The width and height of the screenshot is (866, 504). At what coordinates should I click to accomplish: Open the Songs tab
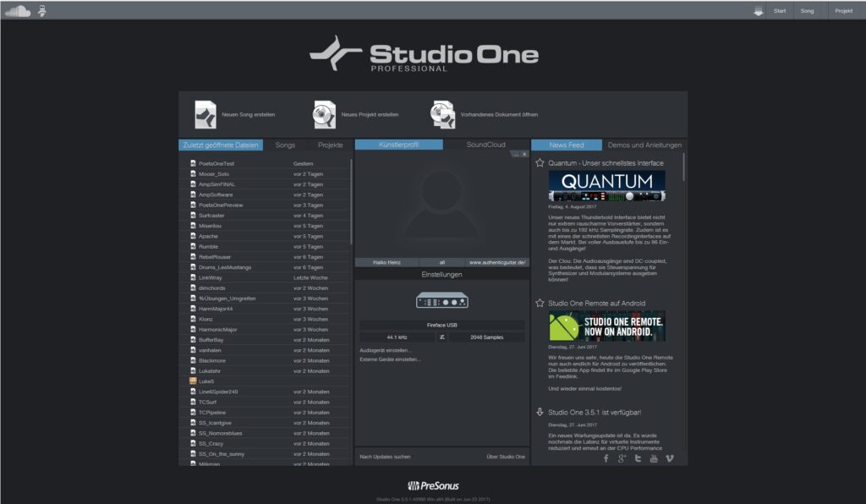(x=285, y=145)
